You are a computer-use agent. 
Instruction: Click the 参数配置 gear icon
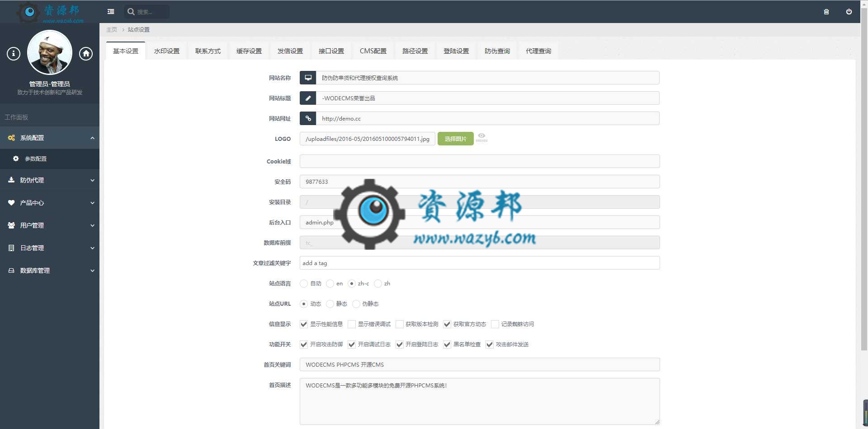(x=16, y=159)
